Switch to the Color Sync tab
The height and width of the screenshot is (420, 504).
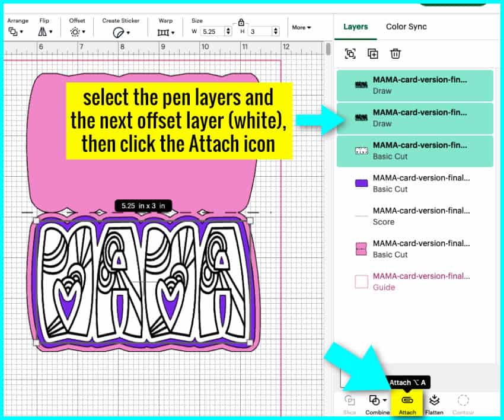pyautogui.click(x=406, y=27)
